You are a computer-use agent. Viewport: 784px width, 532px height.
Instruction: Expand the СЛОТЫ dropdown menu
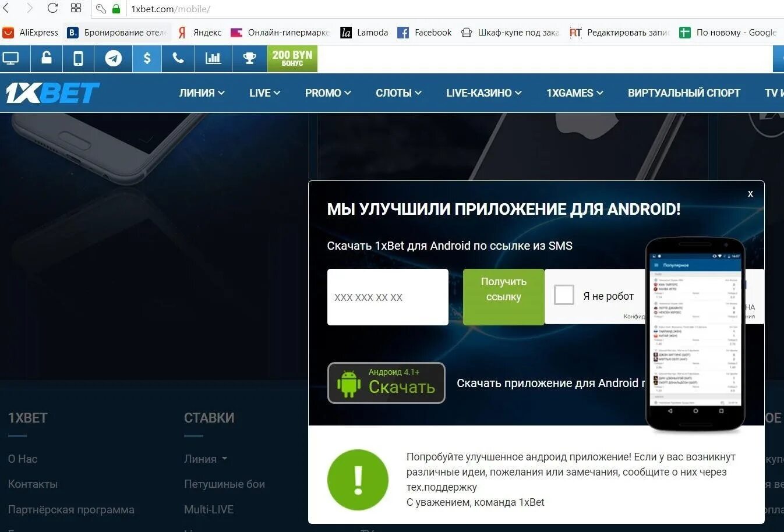(398, 93)
